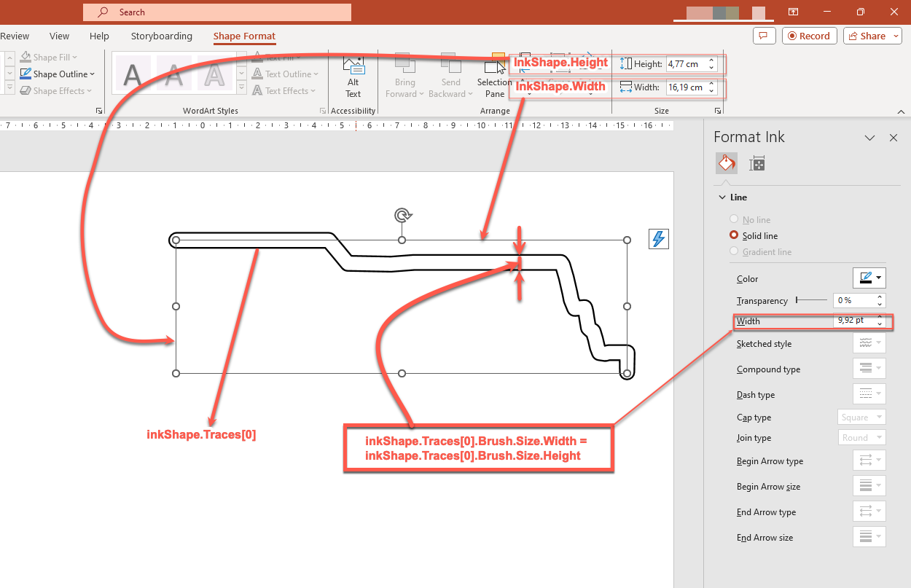Switch to the Storyboarding tab
Screen dimensions: 911x588
[x=161, y=36]
